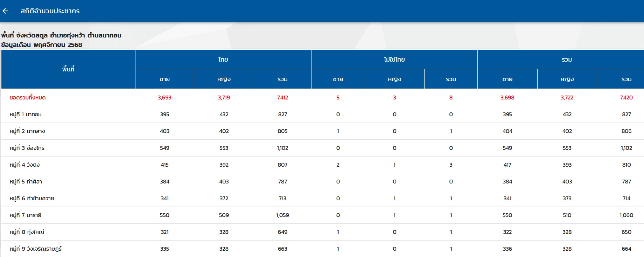The width and height of the screenshot is (644, 257).
Task: Click the area heading จังหวัดสตูล อำเภอทุ่งหว้า
Action: pos(61,35)
